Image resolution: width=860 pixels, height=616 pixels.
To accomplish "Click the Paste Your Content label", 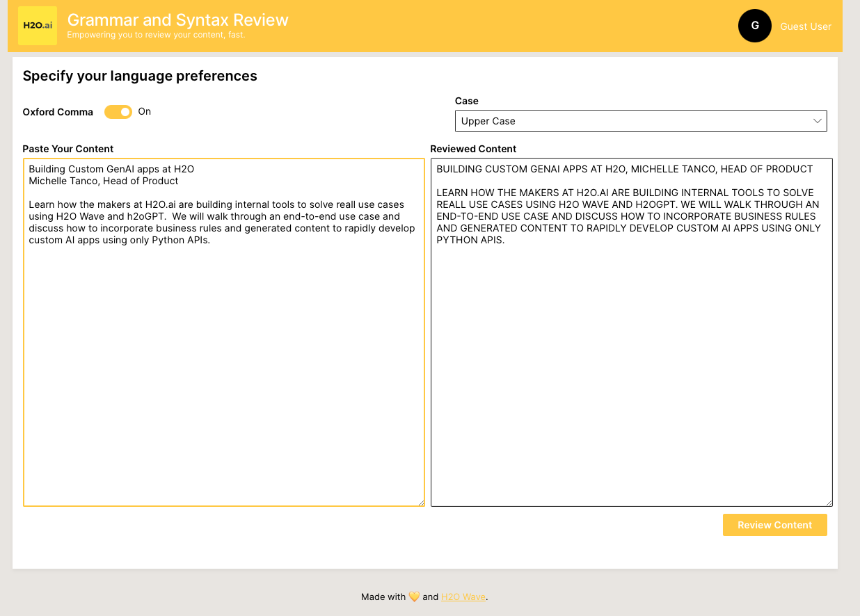I will (68, 149).
